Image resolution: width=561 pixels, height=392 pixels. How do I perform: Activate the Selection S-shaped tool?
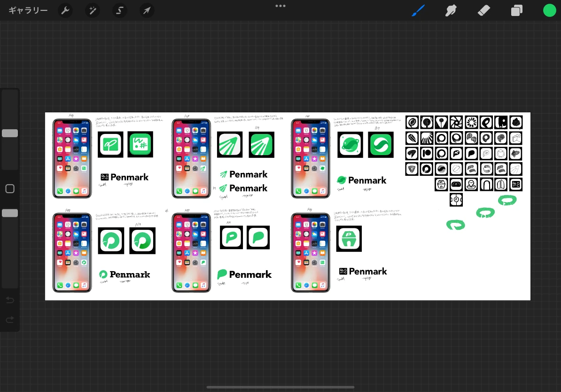[119, 10]
